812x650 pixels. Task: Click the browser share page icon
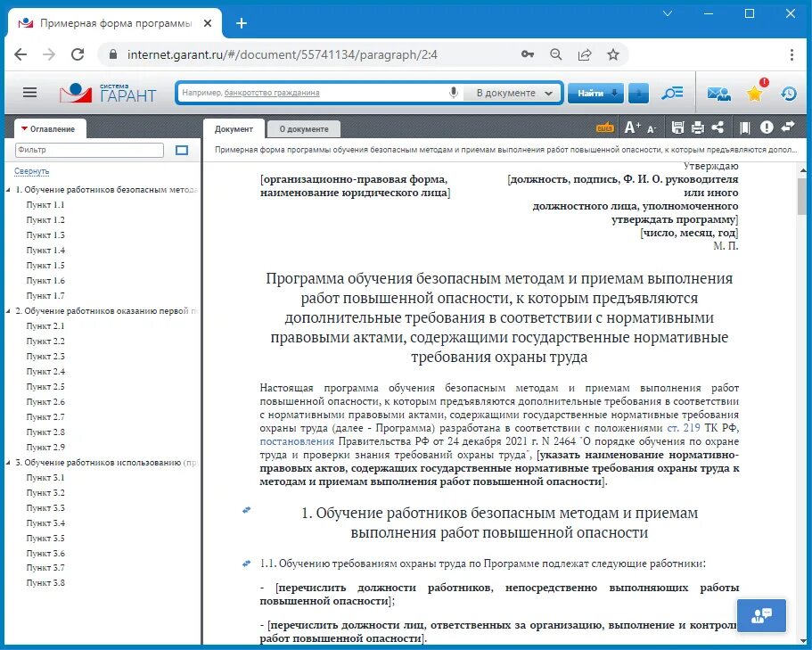click(x=585, y=54)
